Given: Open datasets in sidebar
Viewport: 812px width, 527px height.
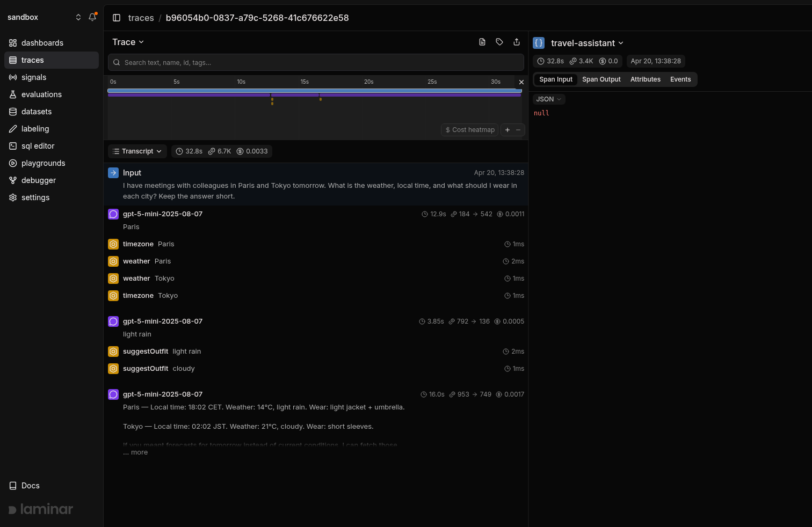Looking at the screenshot, I should (52, 112).
